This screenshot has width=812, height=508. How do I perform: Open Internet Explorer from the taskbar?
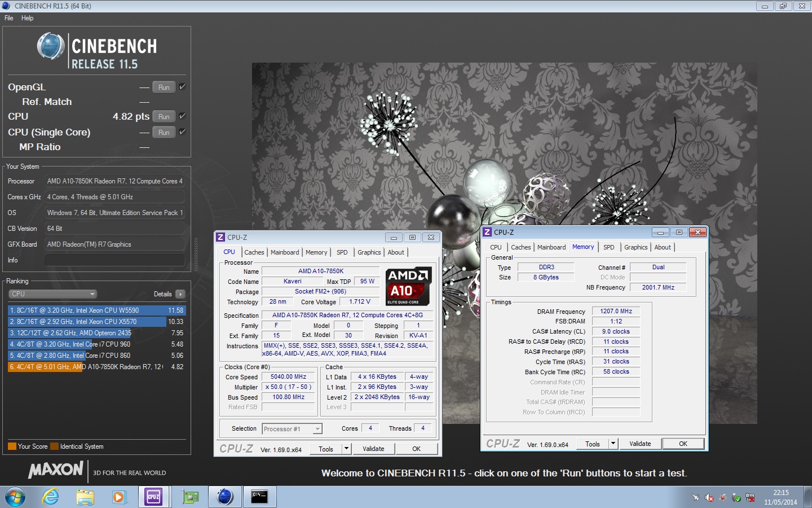pos(51,497)
